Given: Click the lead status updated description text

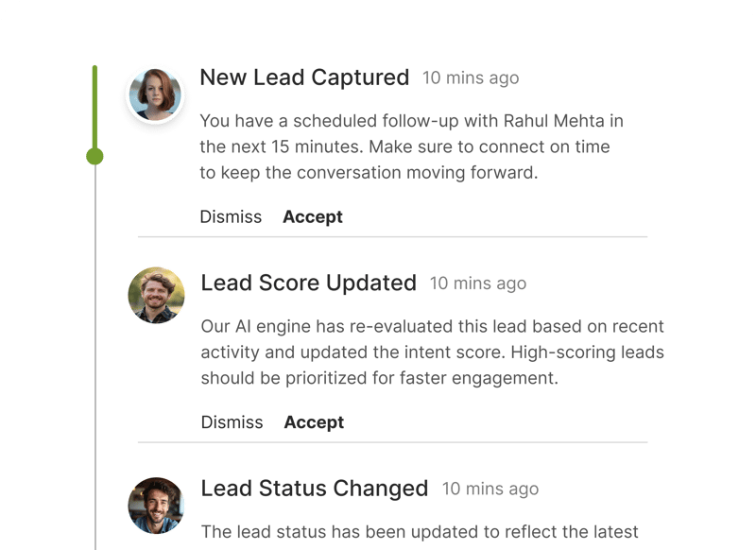Looking at the screenshot, I should 420,531.
